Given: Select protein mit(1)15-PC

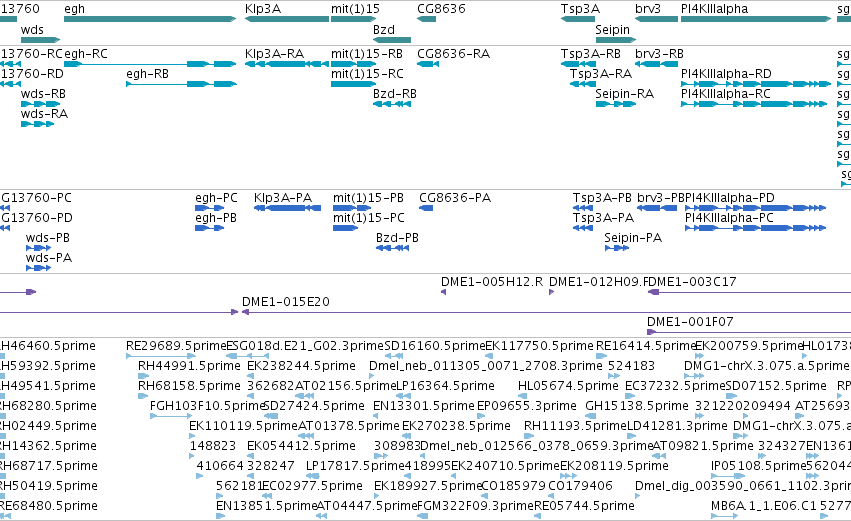Looking at the screenshot, I should (x=346, y=228).
